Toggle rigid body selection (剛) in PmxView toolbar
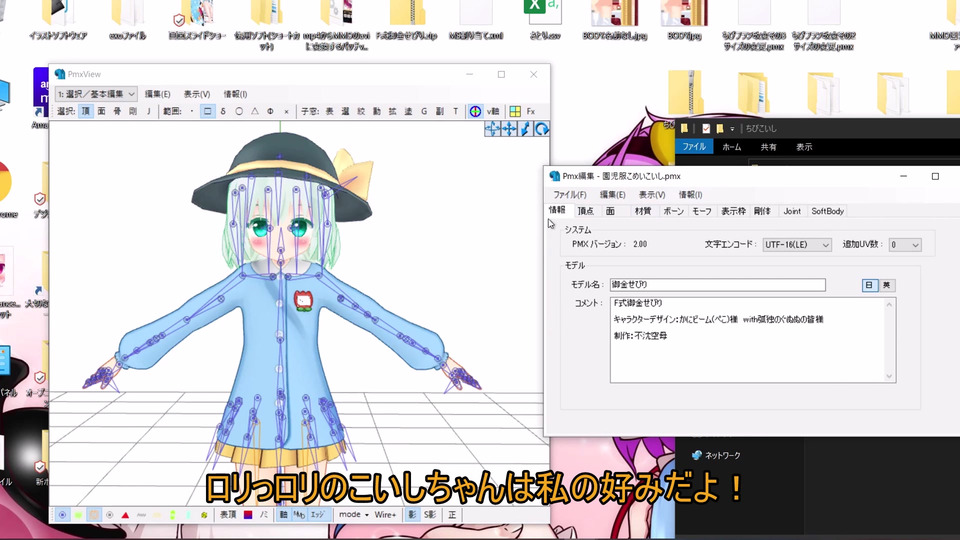Viewport: 960px width, 540px height. (x=133, y=111)
